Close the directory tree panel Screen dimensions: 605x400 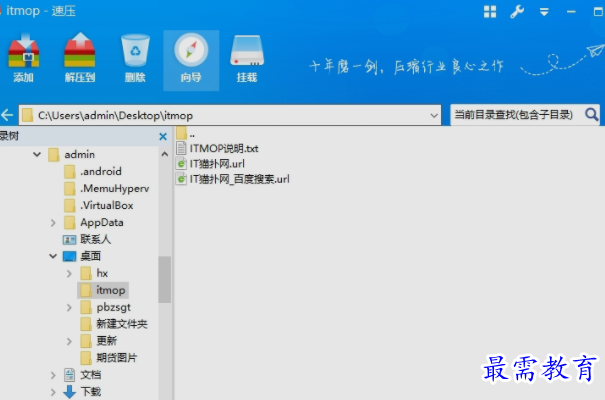coord(163,136)
